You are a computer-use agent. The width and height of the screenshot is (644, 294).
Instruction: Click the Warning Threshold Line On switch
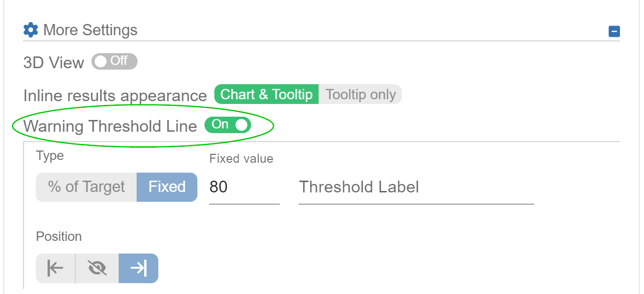[228, 125]
